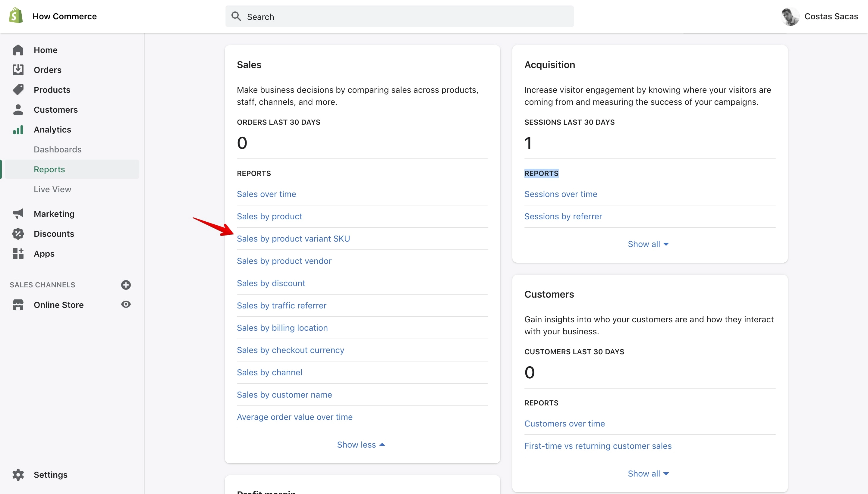
Task: Open Settings via the gear icon
Action: click(18, 474)
